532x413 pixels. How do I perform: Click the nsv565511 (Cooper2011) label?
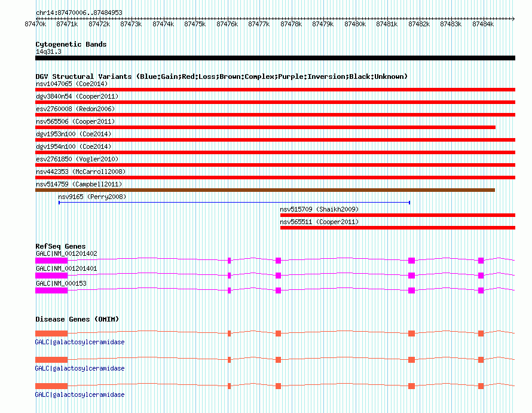319,222
